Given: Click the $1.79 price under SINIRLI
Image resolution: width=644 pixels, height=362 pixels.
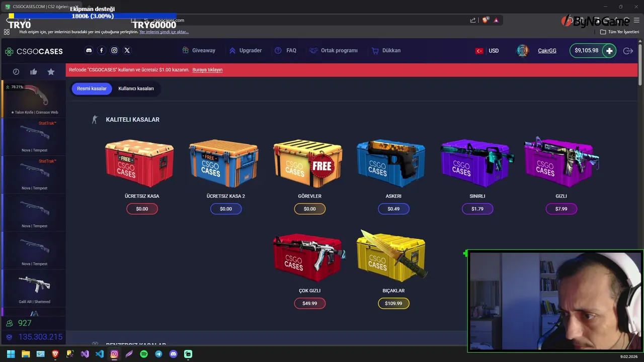Looking at the screenshot, I should coord(477,209).
